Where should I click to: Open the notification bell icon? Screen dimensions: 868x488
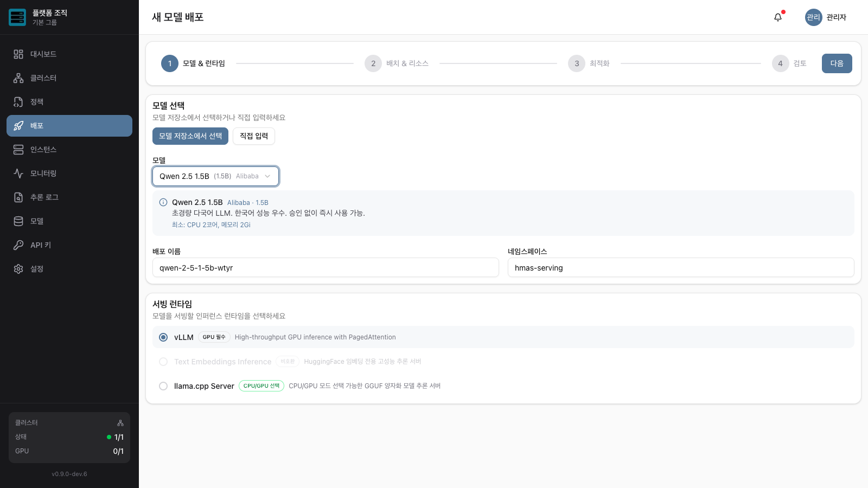(x=778, y=17)
